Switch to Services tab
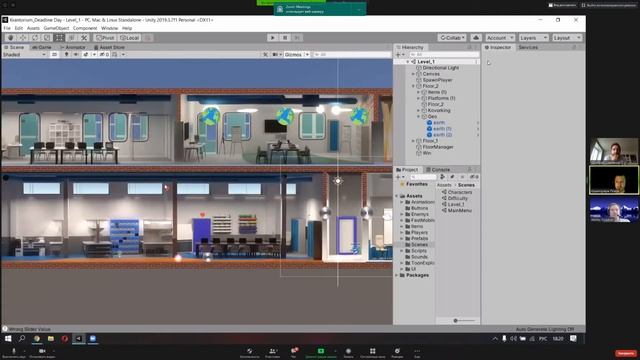Screen dimensions: 640x360 (x=528, y=47)
